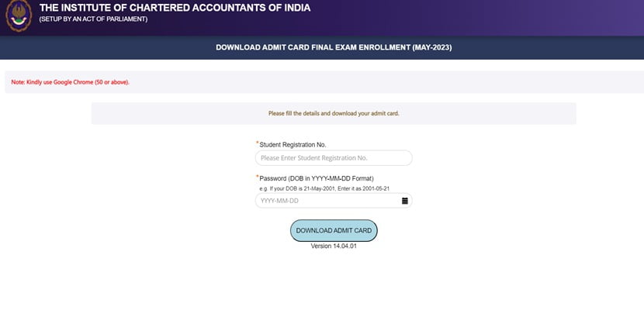This screenshot has height=310, width=644.
Task: Click the red Google Chrome note text
Action: point(70,82)
